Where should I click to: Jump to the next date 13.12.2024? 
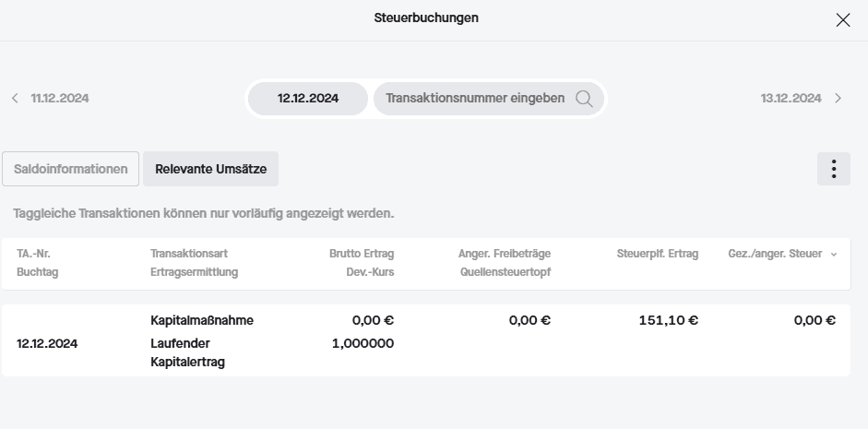point(791,98)
